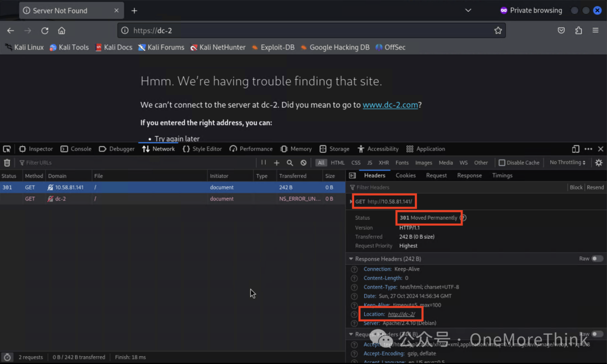607x364 pixels.
Task: Filter requests by Images type
Action: [x=424, y=163]
